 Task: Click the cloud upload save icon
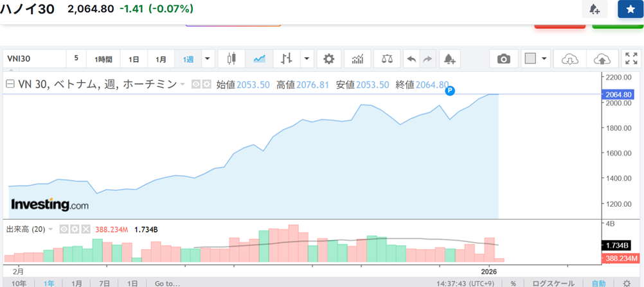coord(602,59)
